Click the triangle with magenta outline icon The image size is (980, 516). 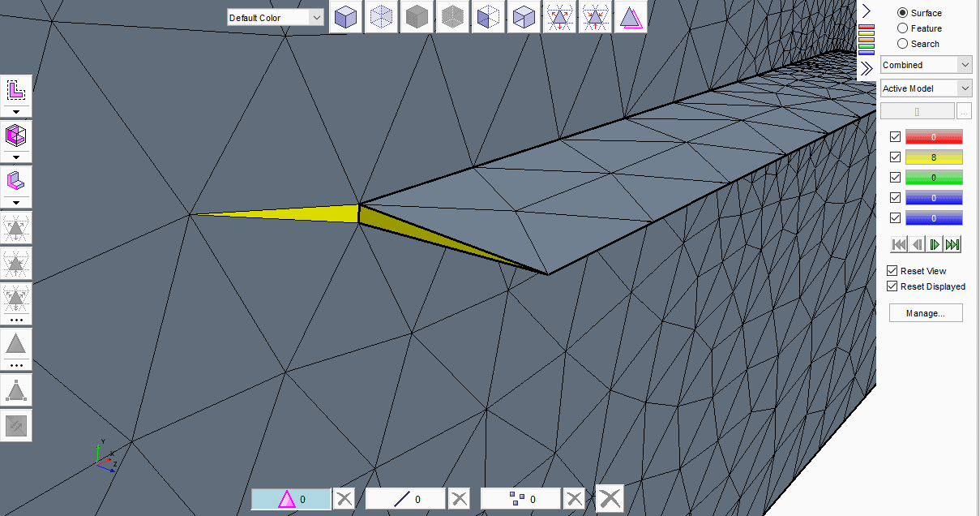coord(631,17)
